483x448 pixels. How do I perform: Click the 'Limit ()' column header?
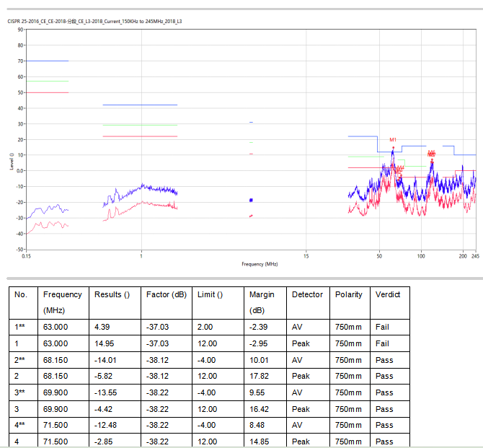(x=210, y=295)
